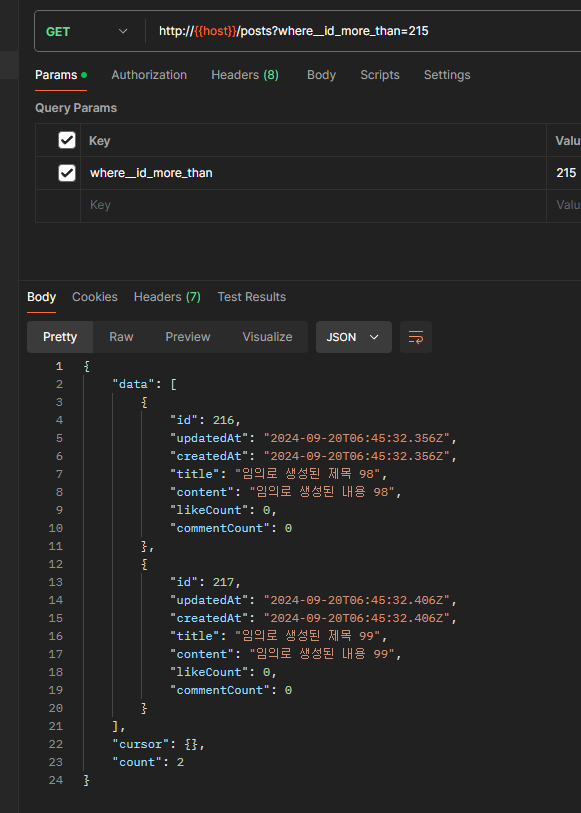This screenshot has height=813, width=581.
Task: Open the JSON format dropdown
Action: point(353,337)
